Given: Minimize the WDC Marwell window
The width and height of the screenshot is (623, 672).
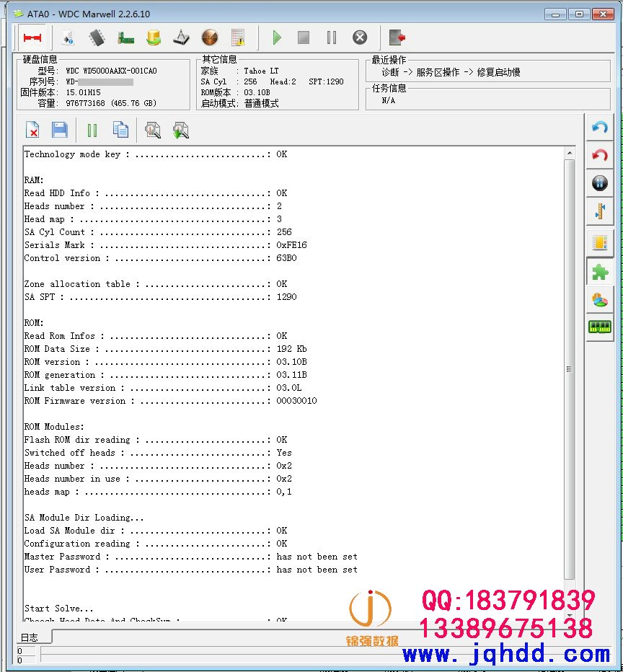Looking at the screenshot, I should point(556,14).
